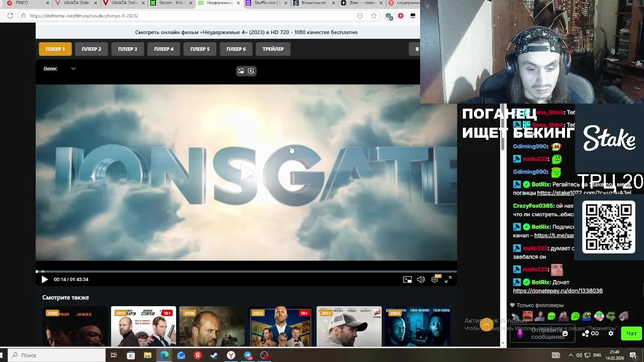Open Steam from the taskbar
This screenshot has height=362, width=644.
click(x=214, y=355)
